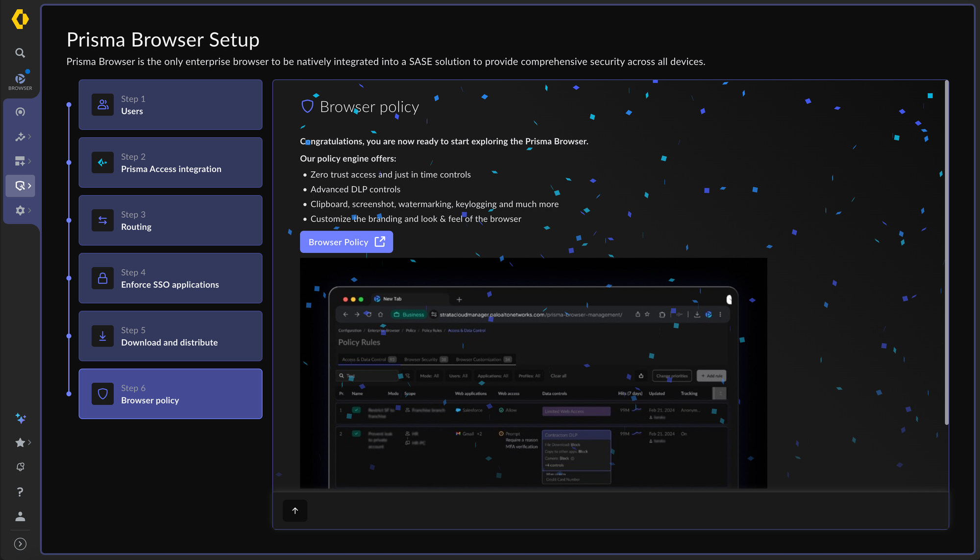Open the user profile icon

pos(20,516)
